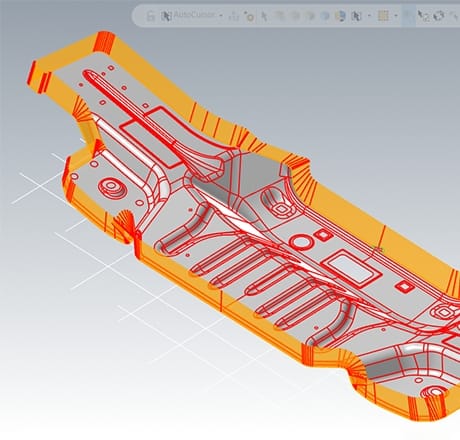This screenshot has height=440, width=460.
Task: Click the rotate arrows icon
Action: pyautogui.click(x=439, y=16)
